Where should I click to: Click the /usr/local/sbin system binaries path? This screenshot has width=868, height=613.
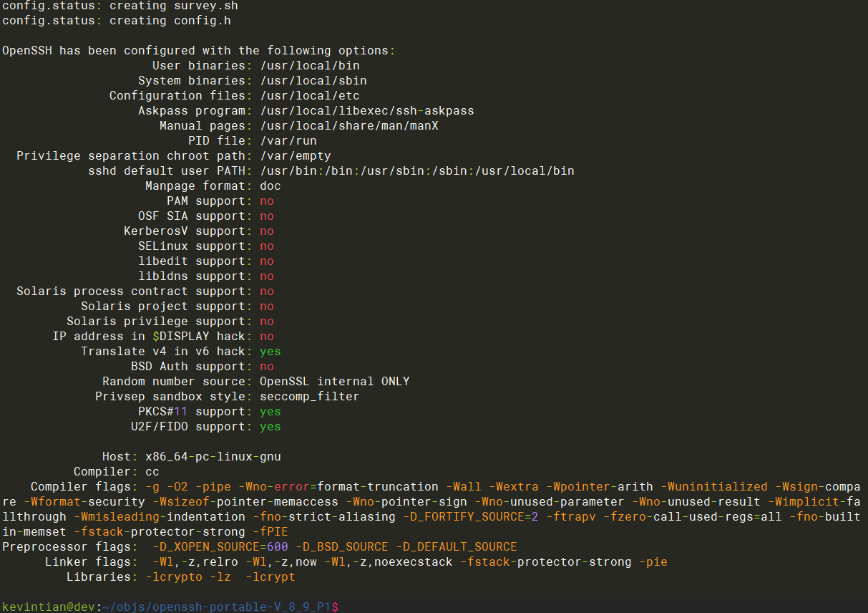[313, 81]
